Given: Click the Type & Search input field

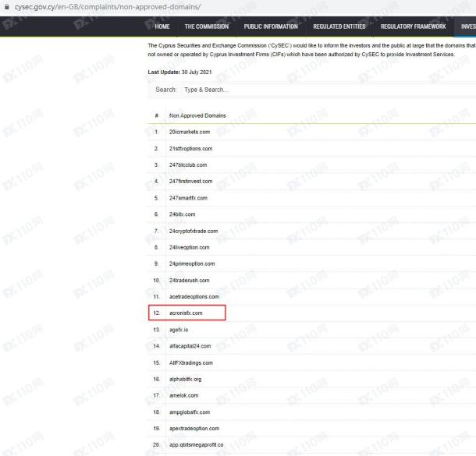Looking at the screenshot, I should pos(328,90).
